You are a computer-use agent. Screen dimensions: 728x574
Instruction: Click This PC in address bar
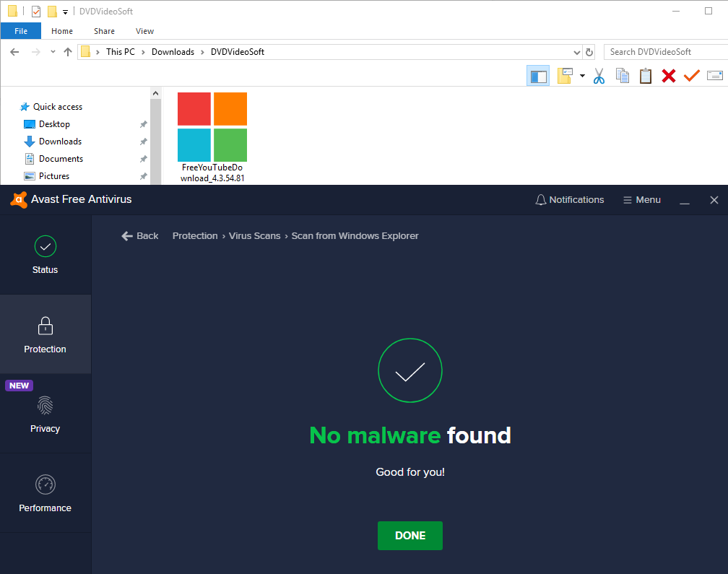point(120,52)
